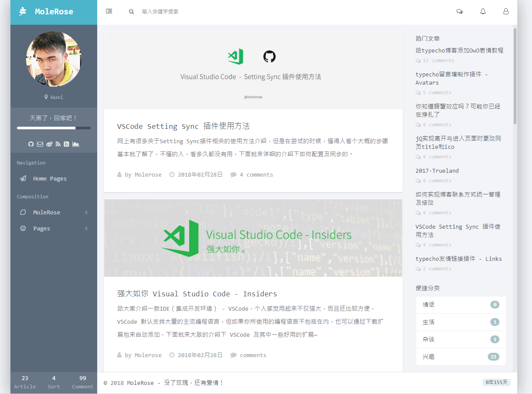This screenshot has width=532, height=394.
Task: Click the search magnifier icon
Action: click(131, 12)
